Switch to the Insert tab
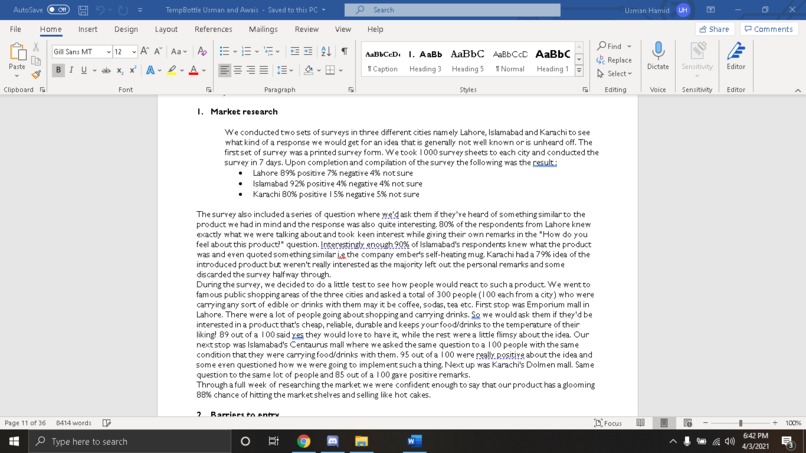 87,29
